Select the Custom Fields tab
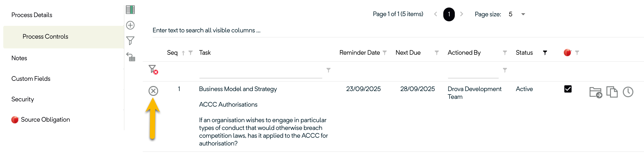 [31, 79]
